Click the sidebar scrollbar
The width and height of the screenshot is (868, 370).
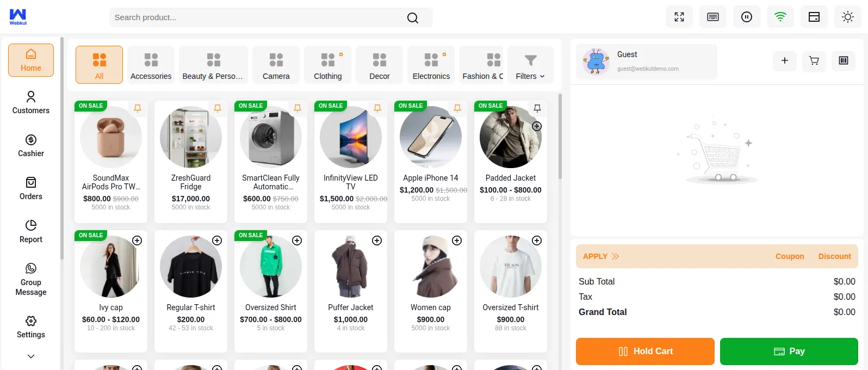click(x=62, y=148)
